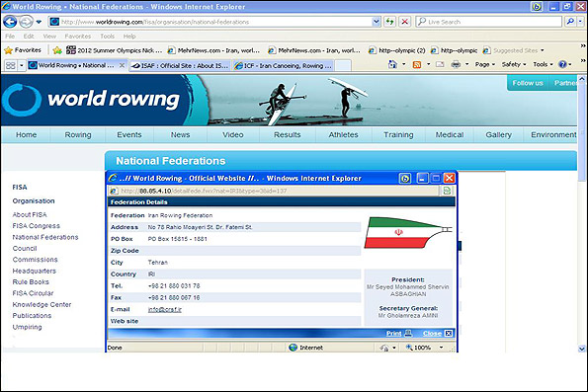Open the National Federations sidebar link
588x392 pixels.
point(45,237)
